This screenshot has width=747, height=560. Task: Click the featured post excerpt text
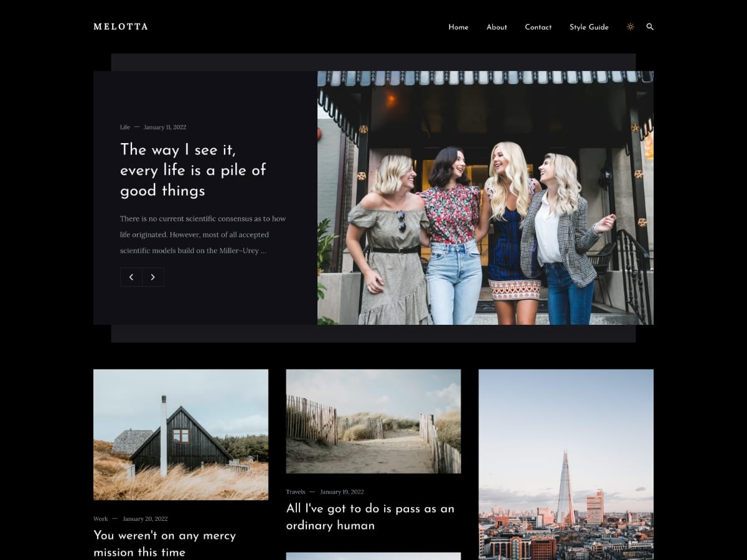point(203,235)
